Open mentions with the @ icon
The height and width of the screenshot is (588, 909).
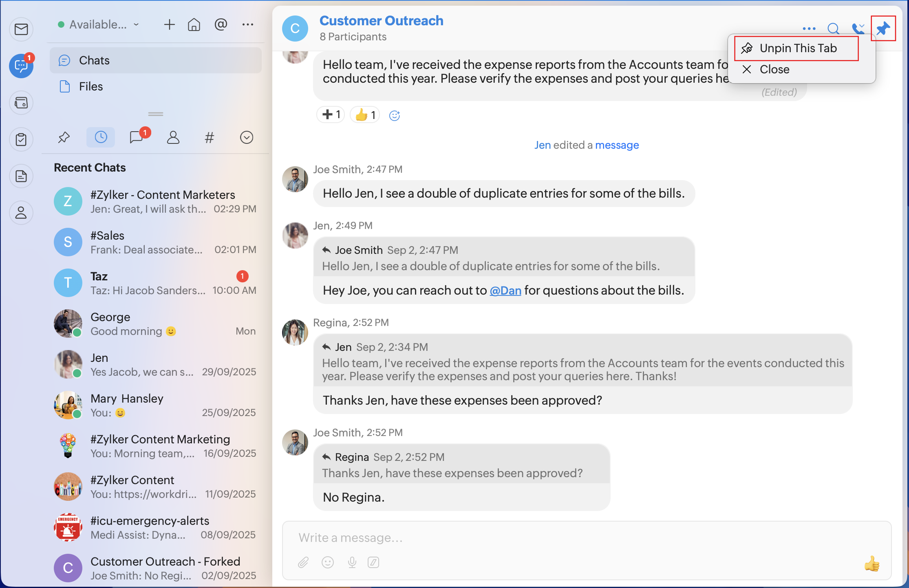pos(221,25)
